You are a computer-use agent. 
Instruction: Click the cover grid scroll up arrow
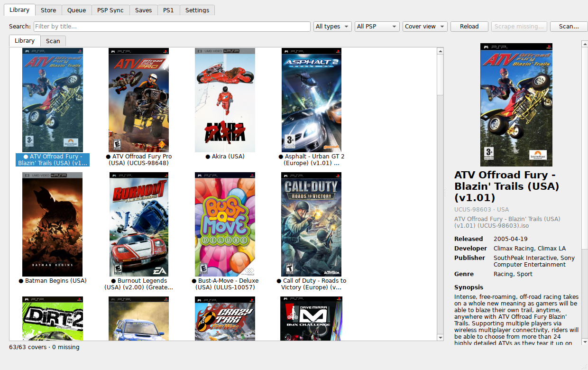pos(441,51)
